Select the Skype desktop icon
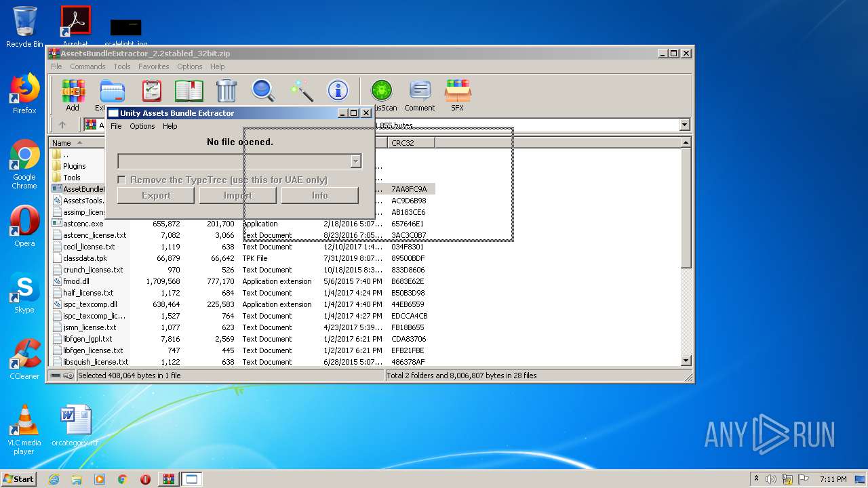The height and width of the screenshot is (488, 868). (24, 293)
